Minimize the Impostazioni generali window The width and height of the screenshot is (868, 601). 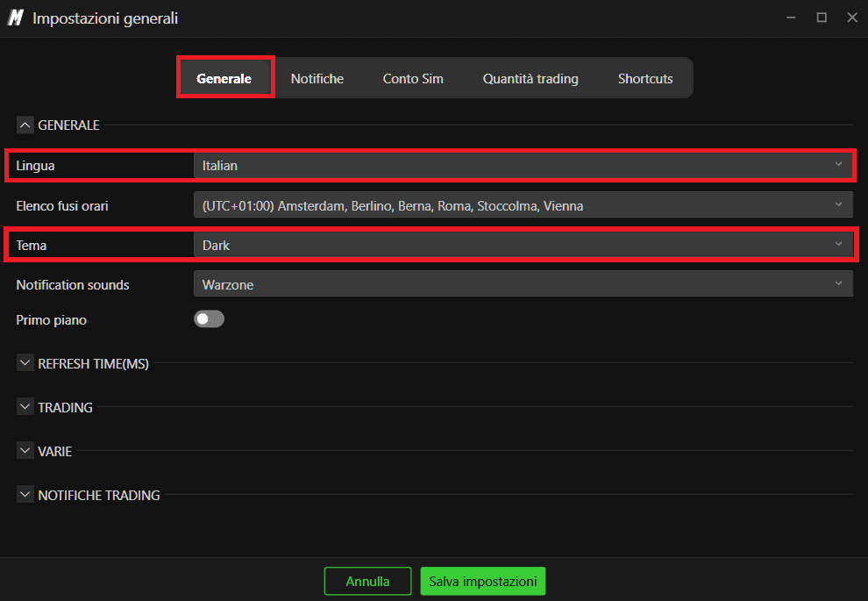click(791, 18)
